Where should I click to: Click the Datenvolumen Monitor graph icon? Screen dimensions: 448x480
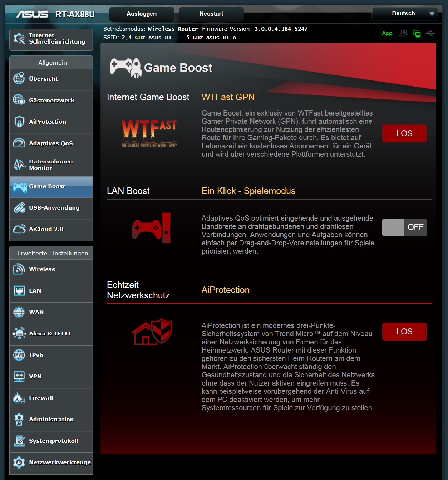tap(19, 165)
